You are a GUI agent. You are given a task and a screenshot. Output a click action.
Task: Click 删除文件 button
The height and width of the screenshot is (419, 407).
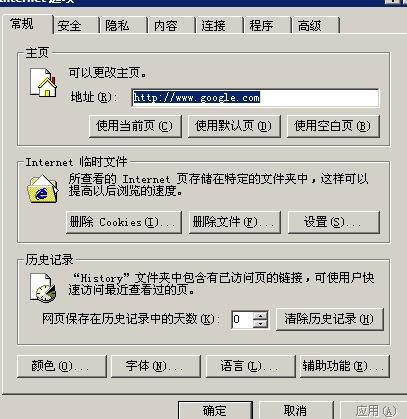[235, 222]
